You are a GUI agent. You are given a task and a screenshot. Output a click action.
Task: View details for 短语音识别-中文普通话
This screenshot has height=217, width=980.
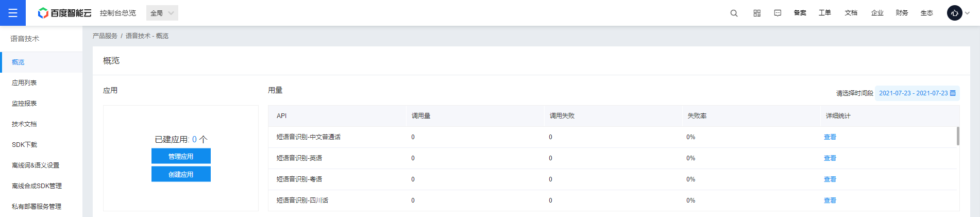tap(830, 137)
